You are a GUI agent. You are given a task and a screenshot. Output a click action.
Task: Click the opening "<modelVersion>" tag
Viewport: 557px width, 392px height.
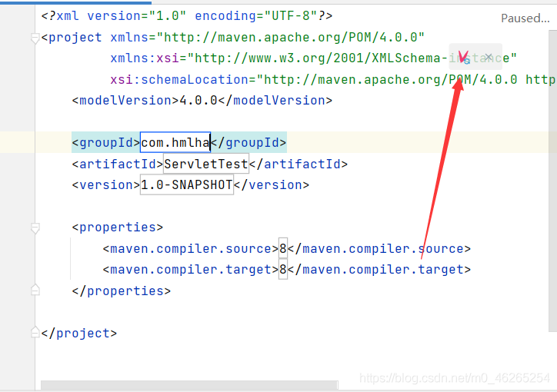coord(125,101)
